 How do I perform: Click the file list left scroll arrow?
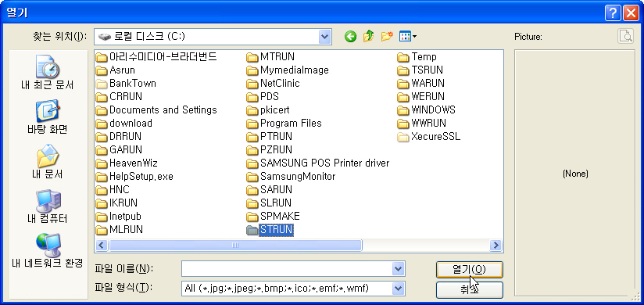tap(102, 246)
